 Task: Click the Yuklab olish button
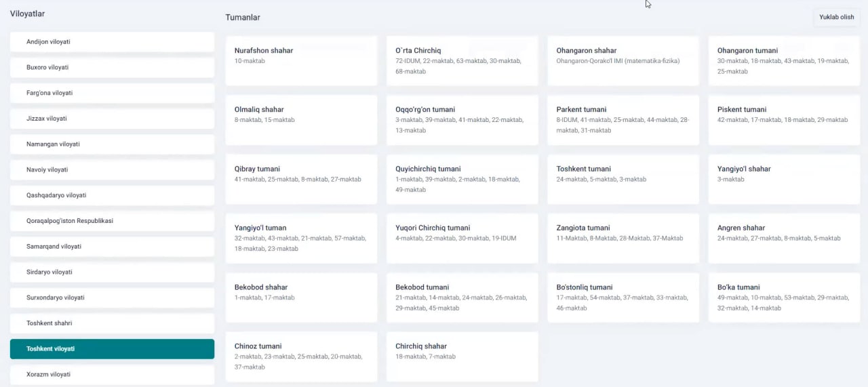pyautogui.click(x=836, y=17)
